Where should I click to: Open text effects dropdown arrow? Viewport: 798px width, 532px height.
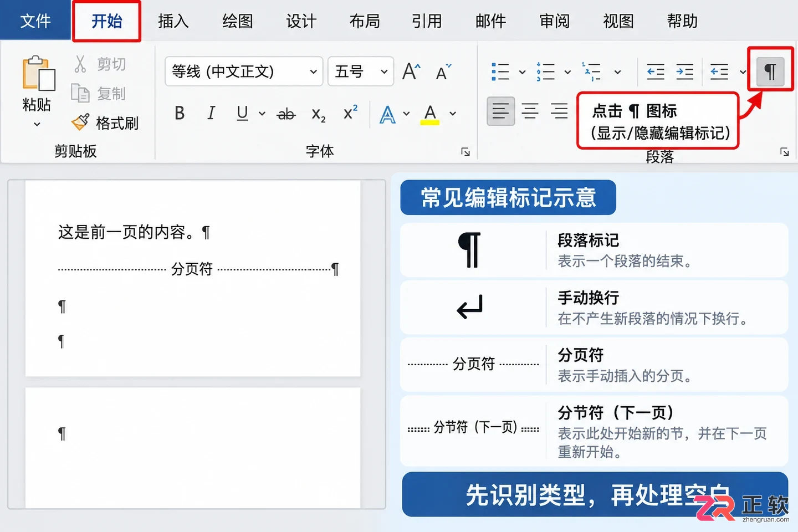click(x=406, y=114)
